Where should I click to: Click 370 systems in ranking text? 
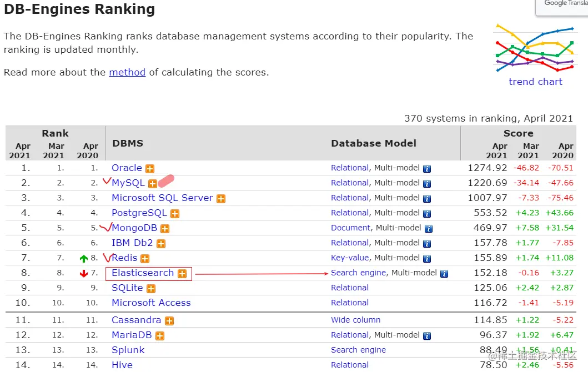pos(489,118)
